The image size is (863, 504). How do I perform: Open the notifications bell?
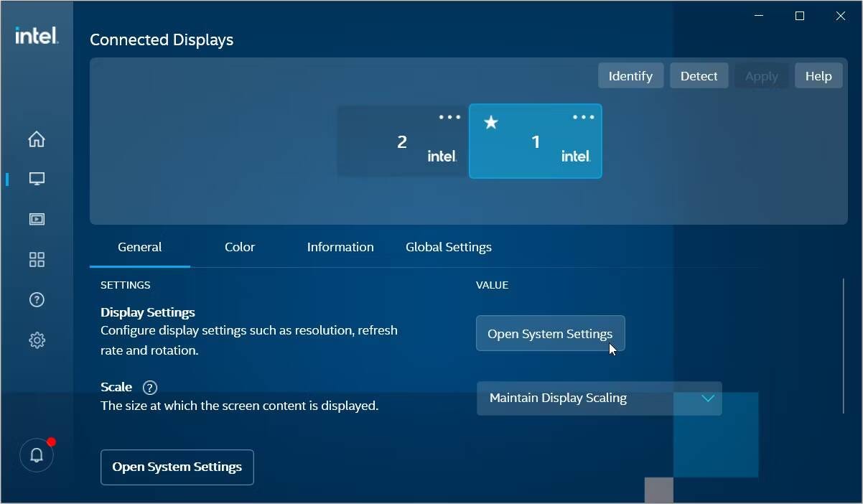click(x=37, y=454)
